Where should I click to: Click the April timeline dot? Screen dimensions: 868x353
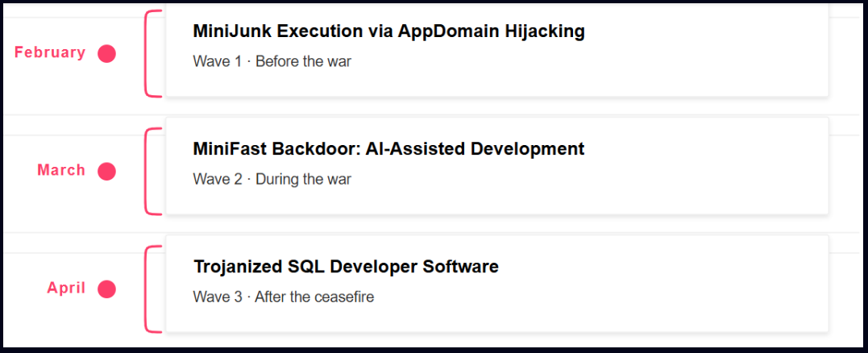click(x=107, y=289)
